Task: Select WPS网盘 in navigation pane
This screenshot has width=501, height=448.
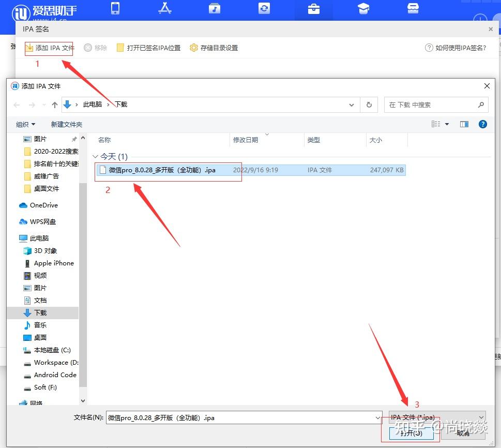Action: (37, 222)
